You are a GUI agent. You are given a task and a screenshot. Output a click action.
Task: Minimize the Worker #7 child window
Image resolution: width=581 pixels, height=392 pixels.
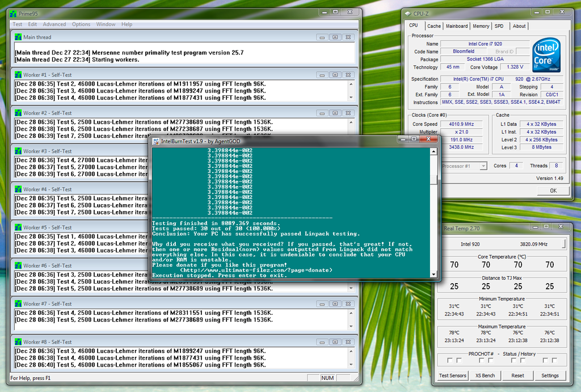click(322, 304)
